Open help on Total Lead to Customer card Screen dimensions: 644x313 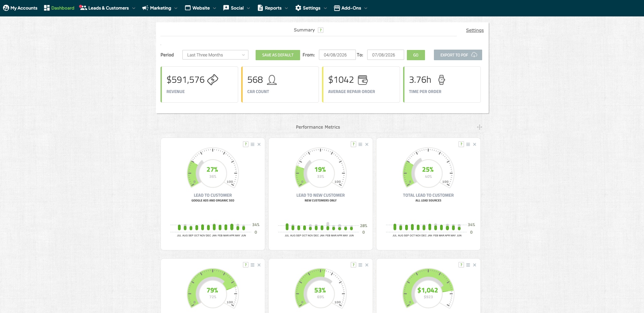click(x=461, y=144)
